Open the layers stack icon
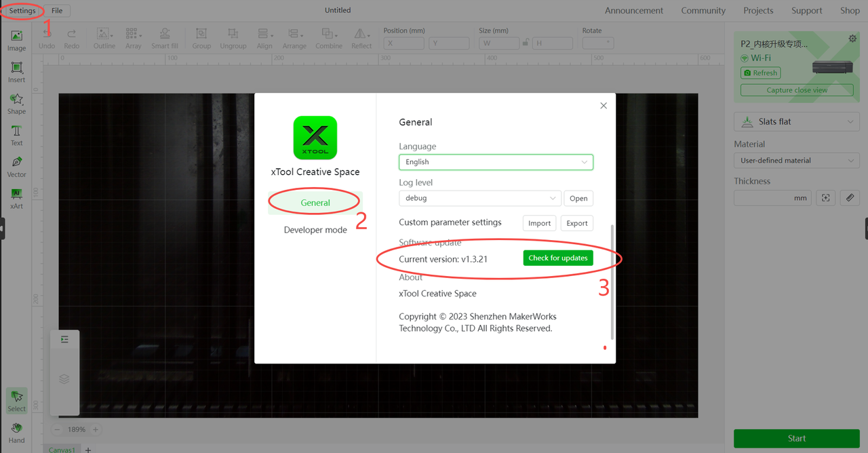868x453 pixels. tap(64, 378)
